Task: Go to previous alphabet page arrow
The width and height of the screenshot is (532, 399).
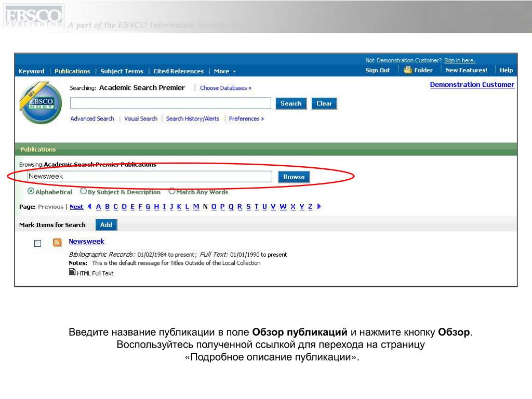Action: coord(89,206)
